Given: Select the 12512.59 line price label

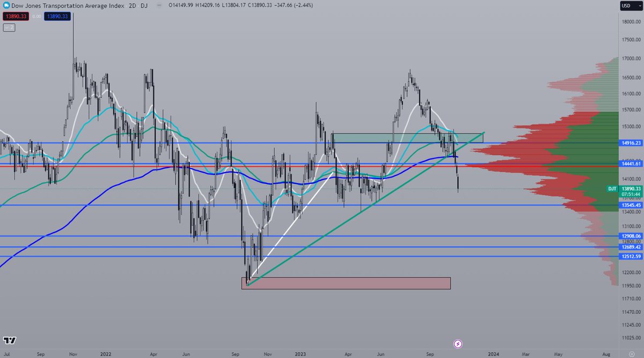Looking at the screenshot, I should pos(631,257).
